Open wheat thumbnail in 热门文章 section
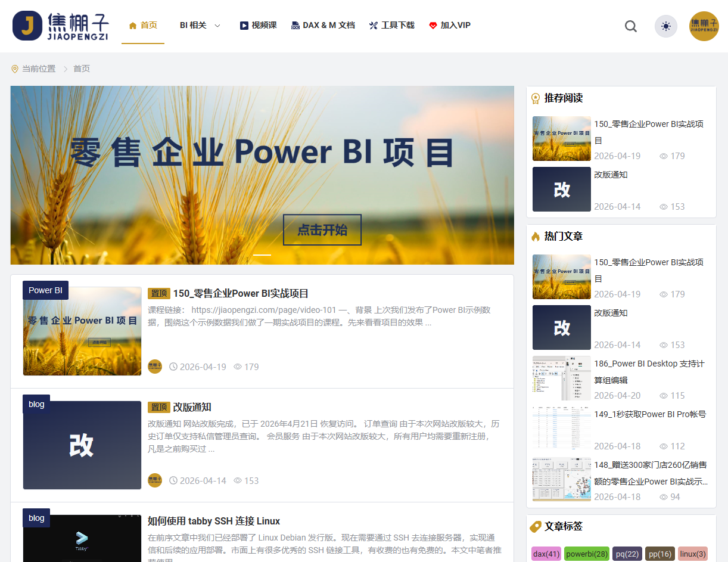This screenshot has width=728, height=562. click(562, 277)
